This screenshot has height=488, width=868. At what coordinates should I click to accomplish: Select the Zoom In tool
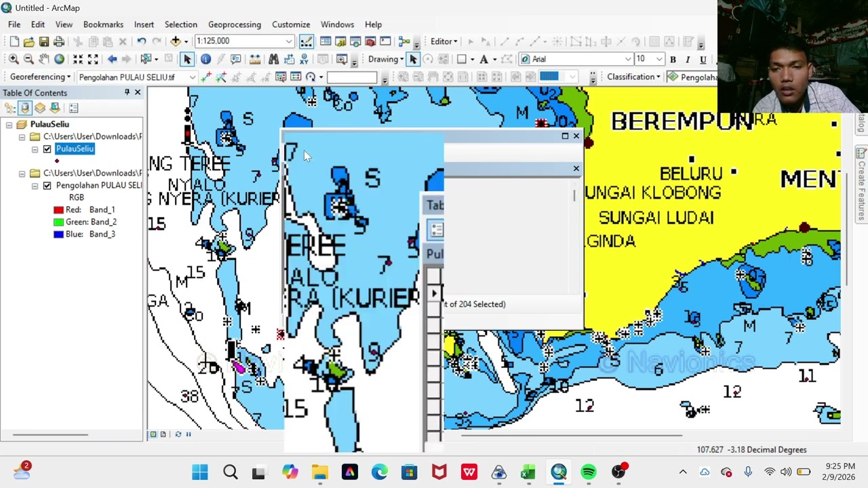tap(14, 59)
